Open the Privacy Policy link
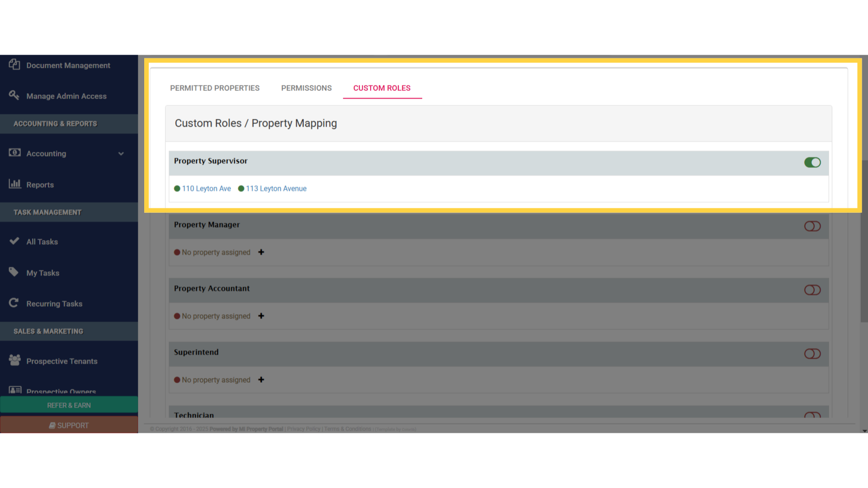This screenshot has width=868, height=488. (x=303, y=429)
